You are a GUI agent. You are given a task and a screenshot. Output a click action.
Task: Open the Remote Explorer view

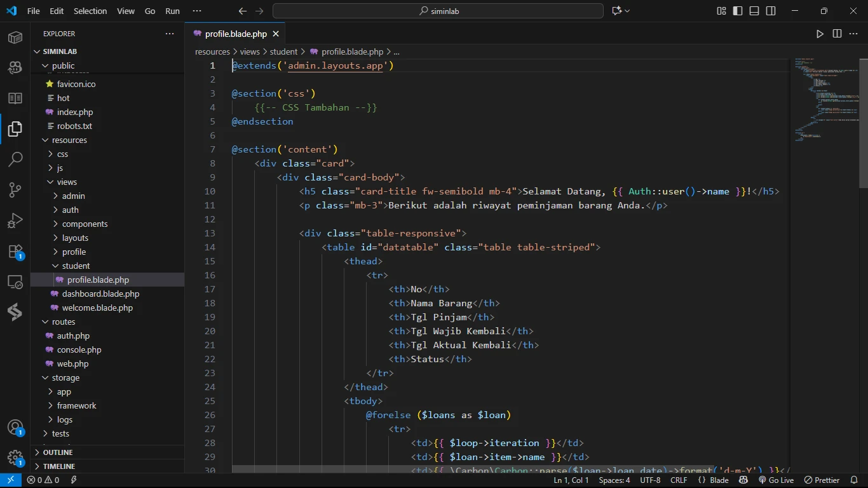point(15,281)
